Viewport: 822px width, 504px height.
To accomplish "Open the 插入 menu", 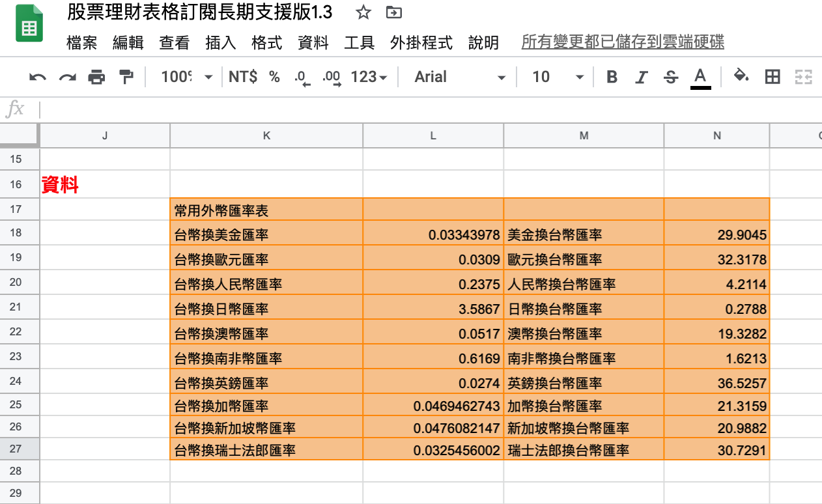I will point(221,43).
